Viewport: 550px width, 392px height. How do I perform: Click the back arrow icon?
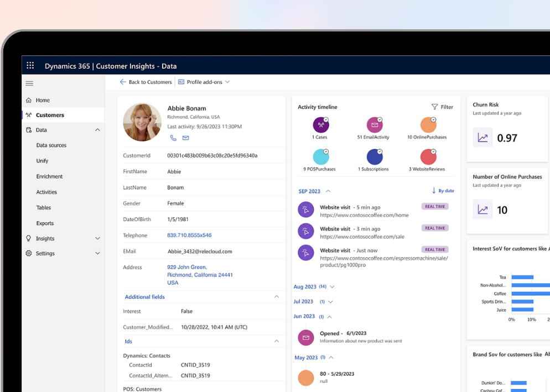pyautogui.click(x=123, y=82)
